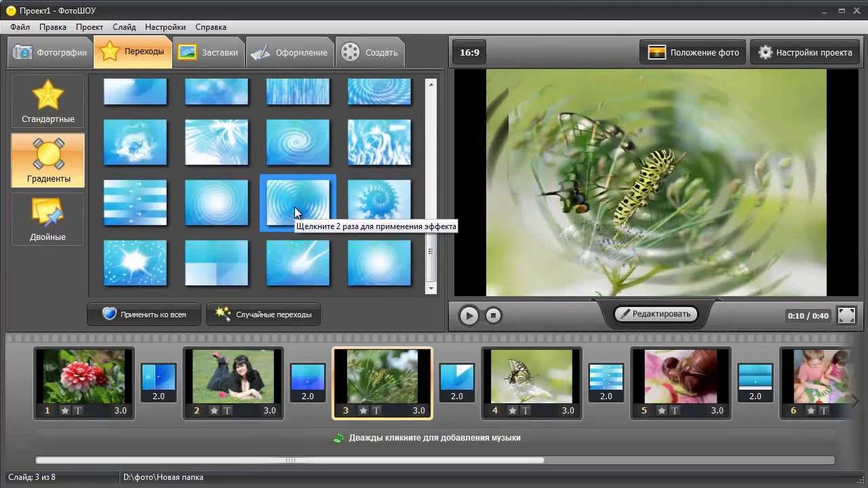Screen dimensions: 868x488
Task: Stop the slideshow preview
Action: [494, 316]
